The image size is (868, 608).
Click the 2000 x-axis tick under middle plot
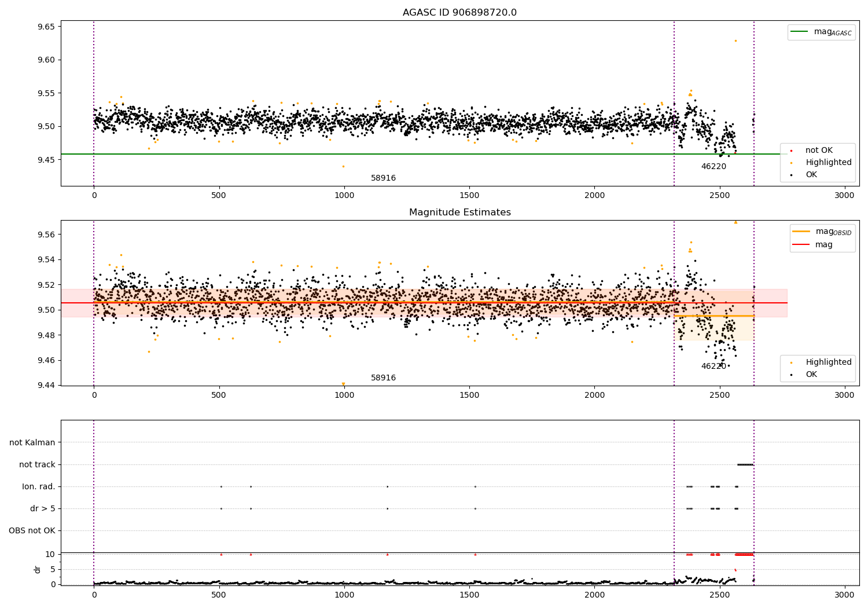[594, 395]
